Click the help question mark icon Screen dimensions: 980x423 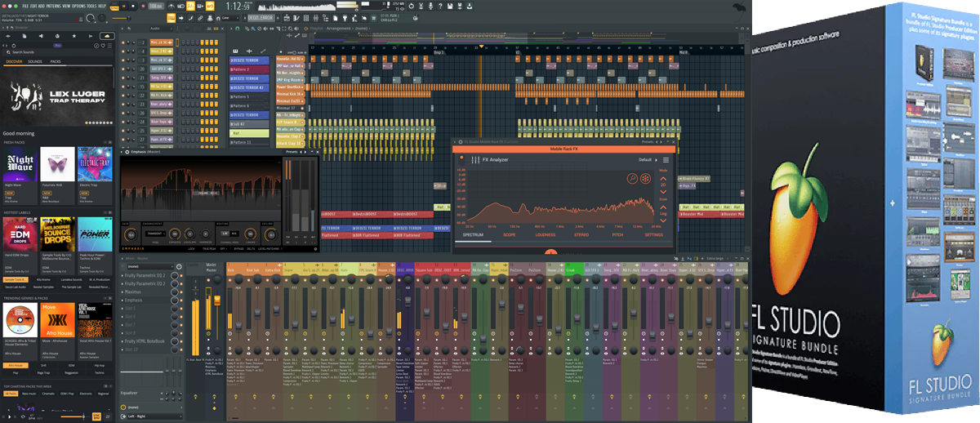point(440,6)
